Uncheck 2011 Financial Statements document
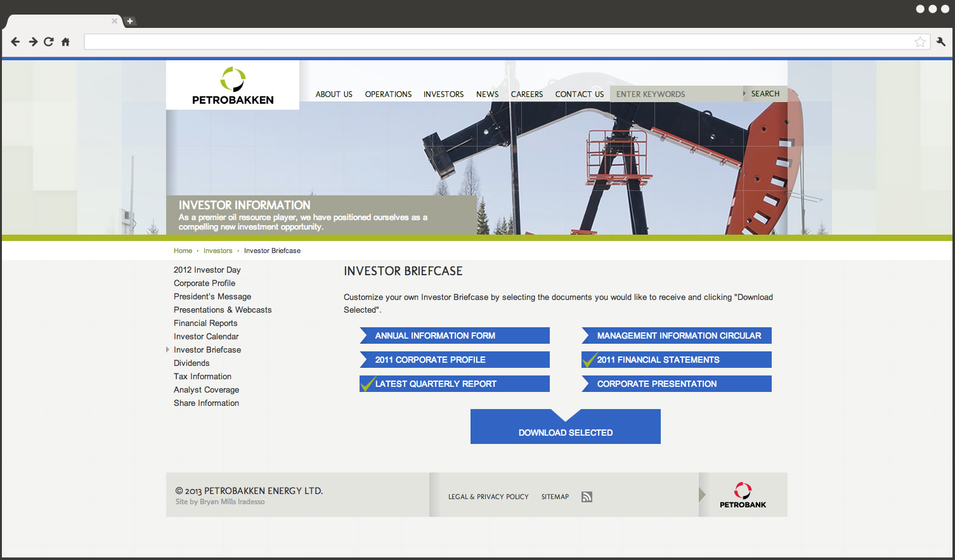 pos(676,360)
